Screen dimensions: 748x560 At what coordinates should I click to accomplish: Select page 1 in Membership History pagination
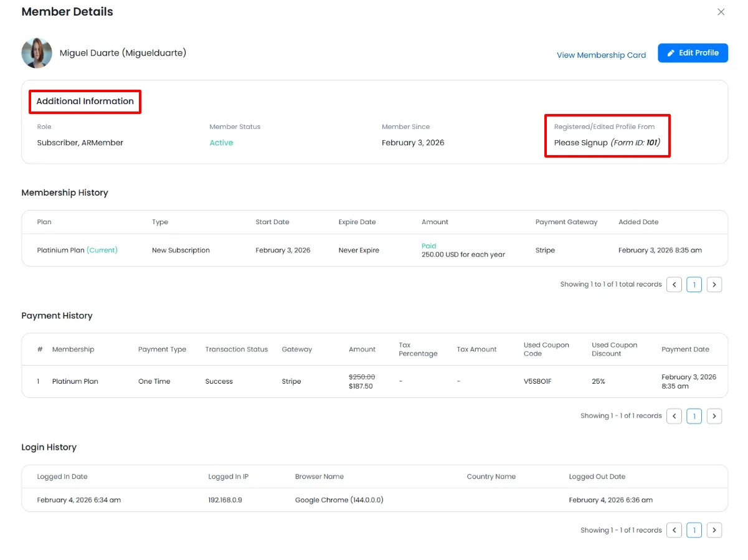[694, 285]
